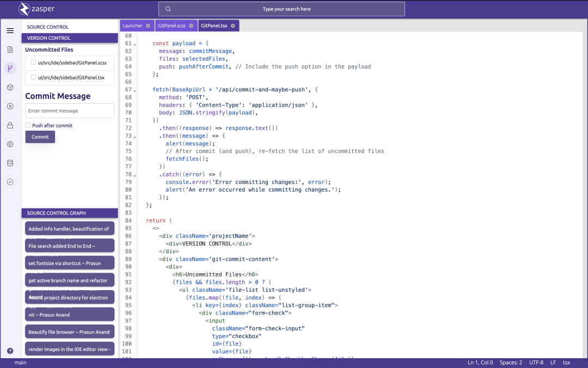Select the git branch source control icon
588x368 pixels.
[10, 68]
